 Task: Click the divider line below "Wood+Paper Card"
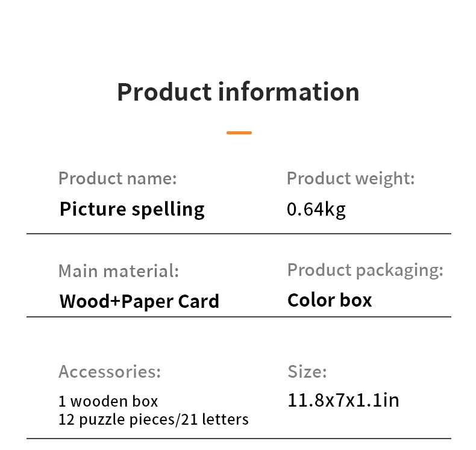click(239, 317)
